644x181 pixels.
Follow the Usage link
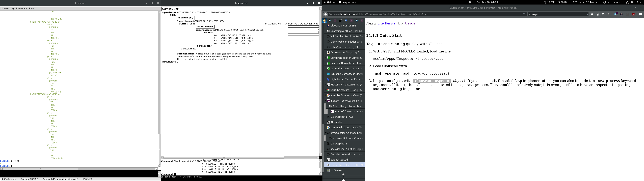pos(410,23)
